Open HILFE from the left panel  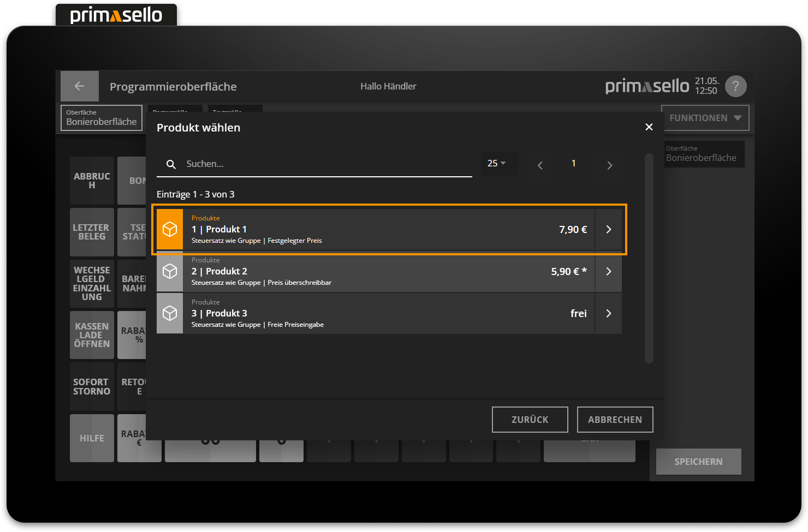(x=91, y=438)
